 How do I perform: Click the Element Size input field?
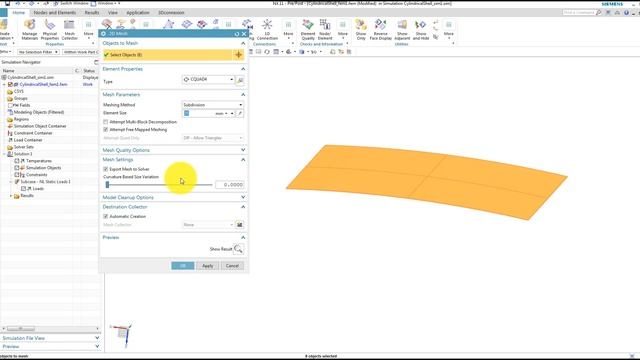coord(198,113)
